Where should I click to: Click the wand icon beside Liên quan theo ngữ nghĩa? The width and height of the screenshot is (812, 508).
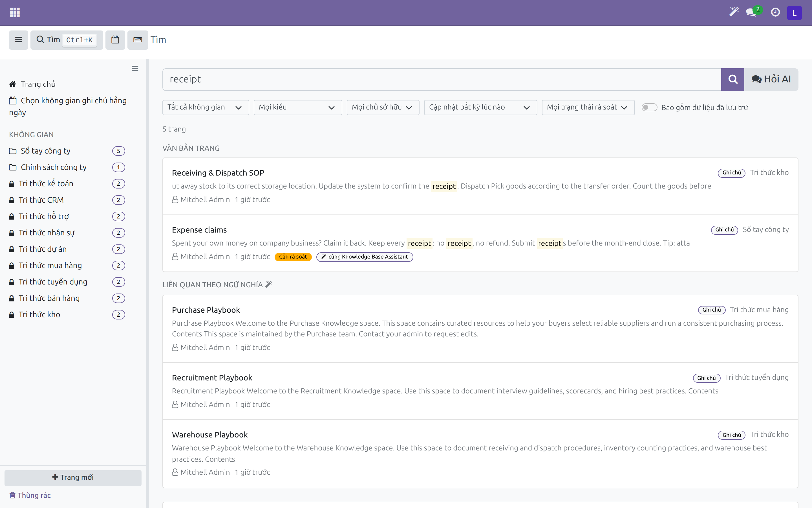(268, 284)
